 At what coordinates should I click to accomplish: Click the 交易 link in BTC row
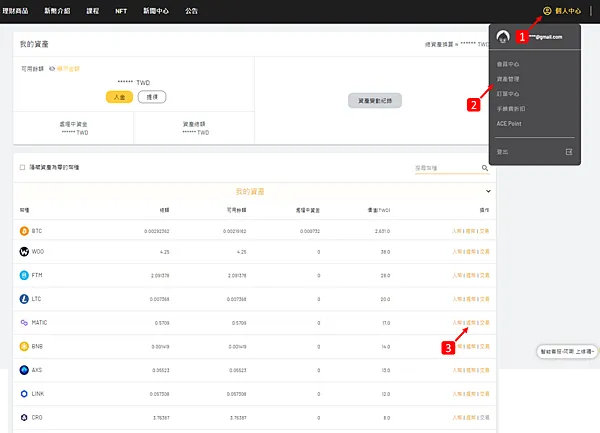coord(484,231)
